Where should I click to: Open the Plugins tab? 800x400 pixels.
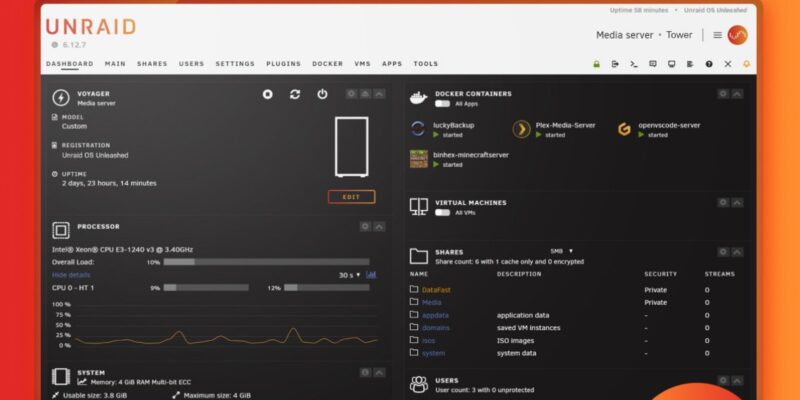(284, 64)
